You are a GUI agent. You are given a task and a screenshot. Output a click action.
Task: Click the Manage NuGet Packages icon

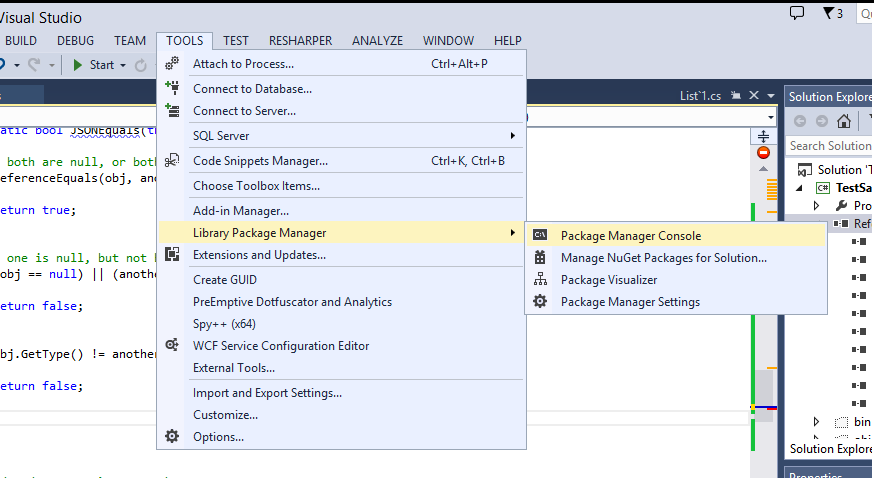540,258
